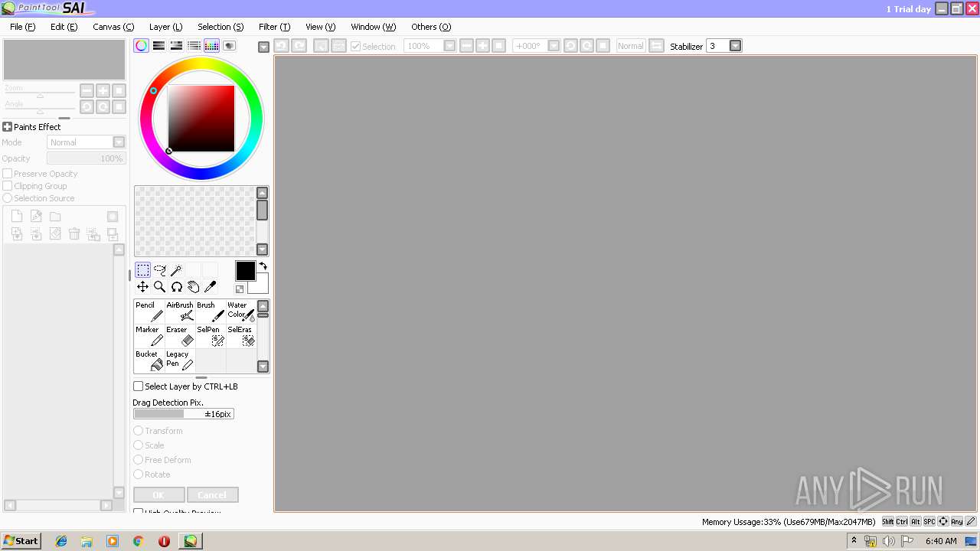Select the Rotate radio option
Image resolution: width=980 pixels, height=551 pixels.
[139, 474]
